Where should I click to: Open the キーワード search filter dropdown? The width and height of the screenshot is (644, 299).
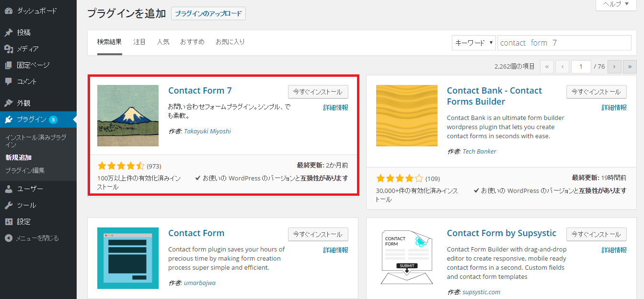(473, 42)
